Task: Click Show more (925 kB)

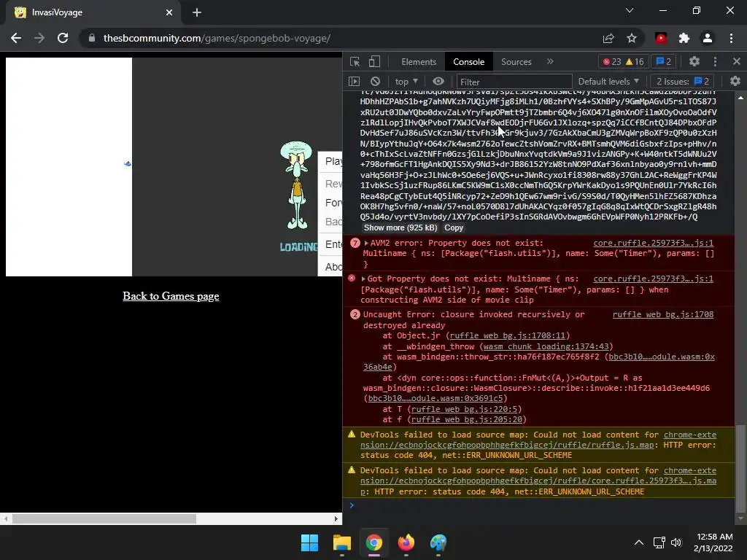Action: tap(400, 227)
